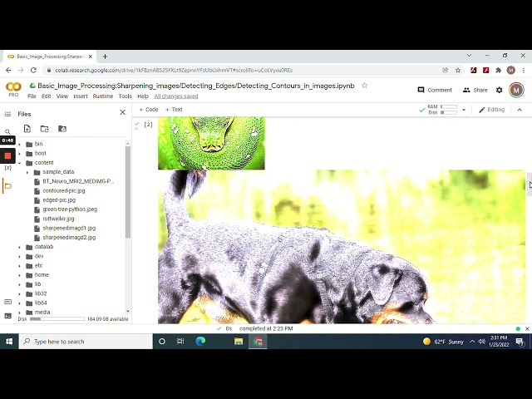The image size is (532, 399).
Task: Expand the sample_data folder
Action: click(27, 172)
